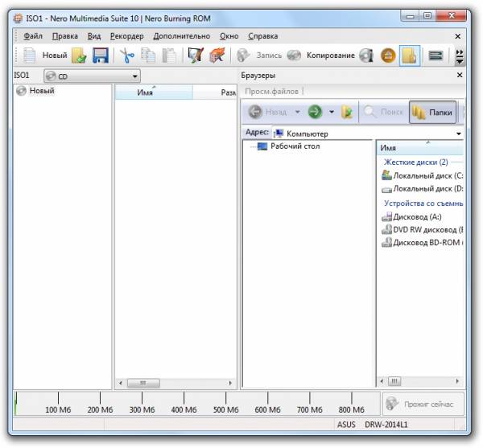483x448 pixels.
Task: Click the disc copy icon beside Копирование
Action: pyautogui.click(x=294, y=55)
